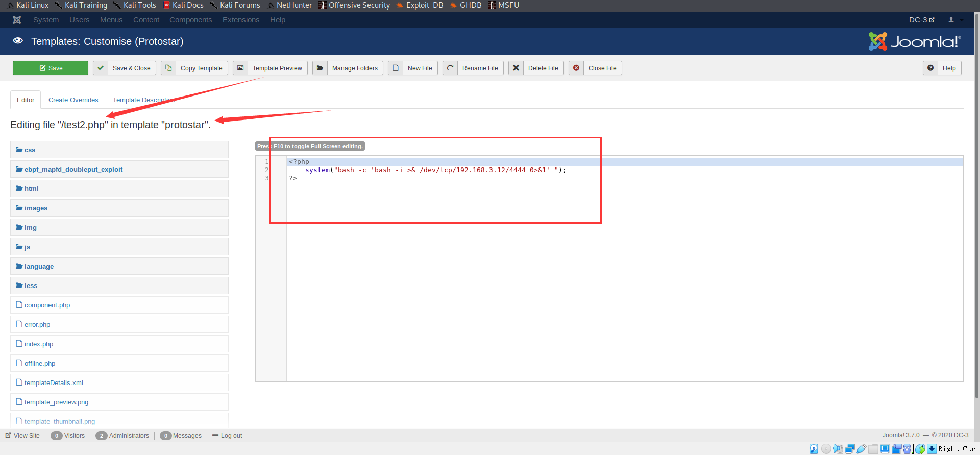This screenshot has height=455, width=980.
Task: Click the DC-3 site link
Action: click(x=921, y=20)
